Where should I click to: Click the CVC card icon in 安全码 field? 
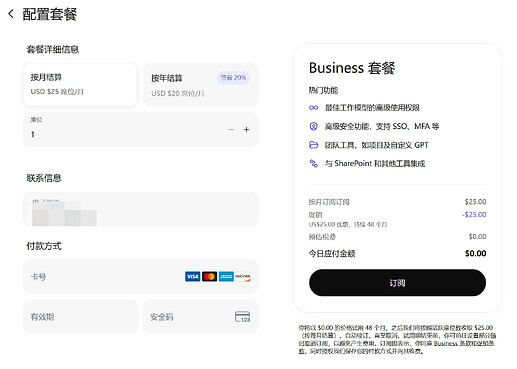click(x=243, y=317)
